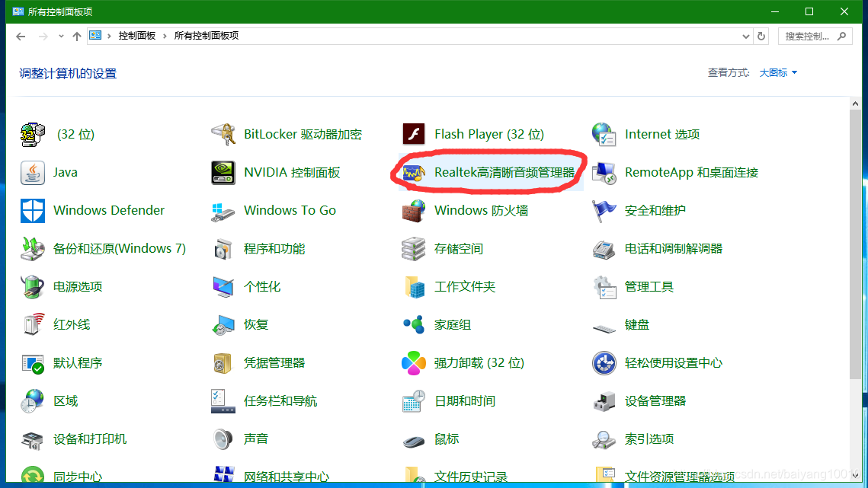Screen dimensions: 868x488
Task: Open the RemoteApp 和桌面连接 icon
Action: click(604, 173)
